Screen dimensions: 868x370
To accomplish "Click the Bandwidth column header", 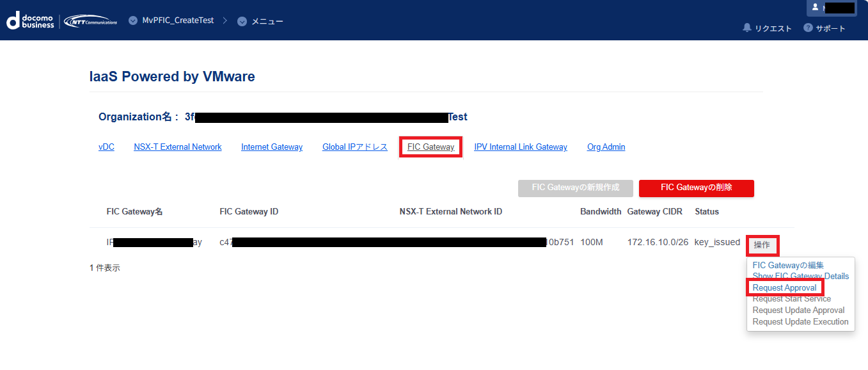I will click(x=601, y=212).
